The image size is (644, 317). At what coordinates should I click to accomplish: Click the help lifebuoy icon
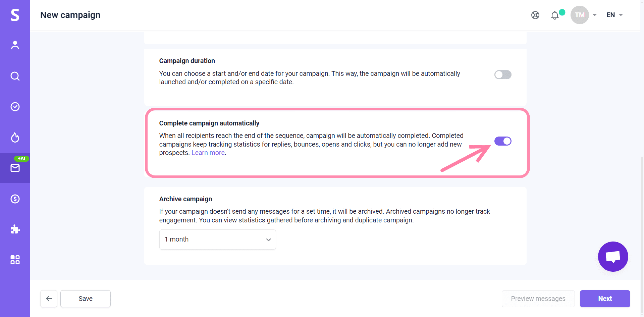point(535,15)
